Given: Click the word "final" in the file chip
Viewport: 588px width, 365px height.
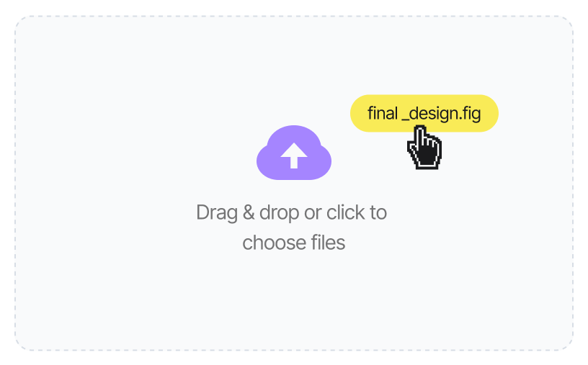Looking at the screenshot, I should click(382, 114).
